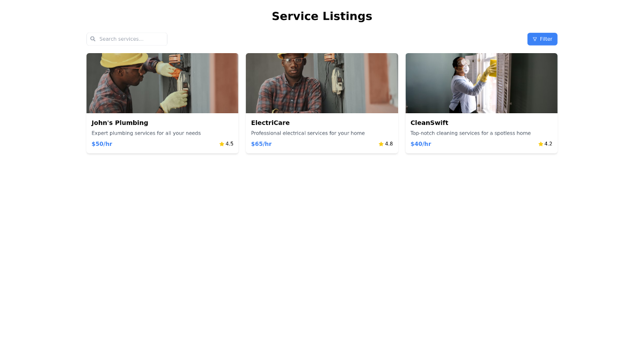Image resolution: width=644 pixels, height=338 pixels.
Task: Click the star icon next to ElectriCare rating
Action: (x=381, y=144)
